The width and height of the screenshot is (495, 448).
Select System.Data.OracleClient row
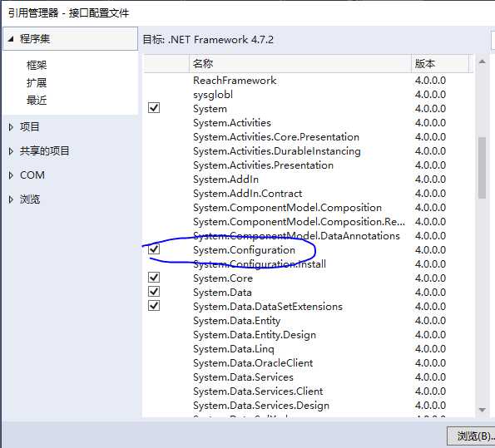(309, 363)
